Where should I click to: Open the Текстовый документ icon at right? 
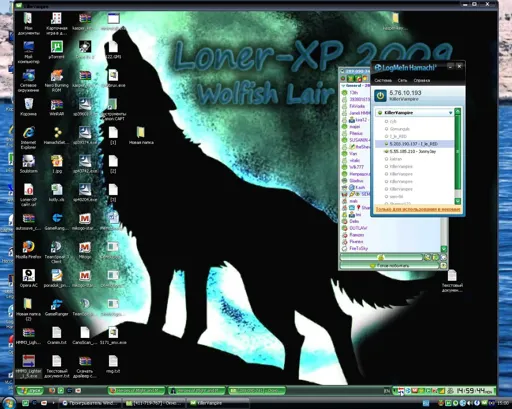point(452,281)
